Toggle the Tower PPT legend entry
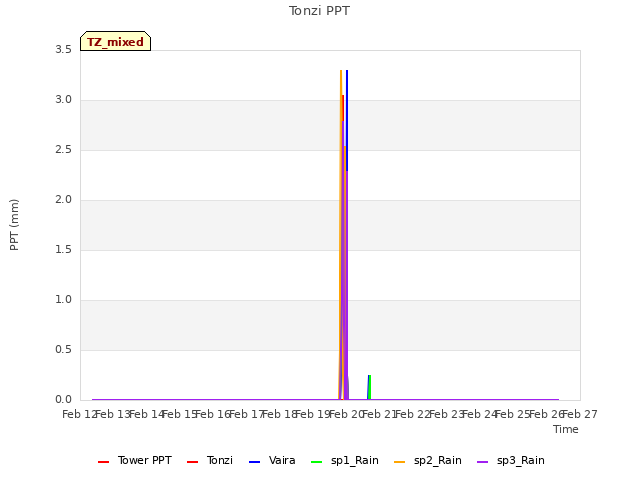Image resolution: width=640 pixels, height=480 pixels. click(x=135, y=460)
